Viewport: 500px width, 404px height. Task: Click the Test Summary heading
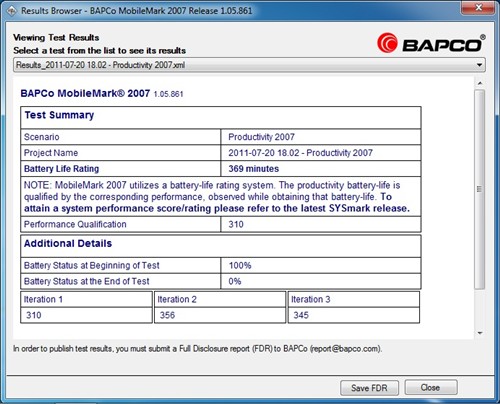(x=59, y=115)
